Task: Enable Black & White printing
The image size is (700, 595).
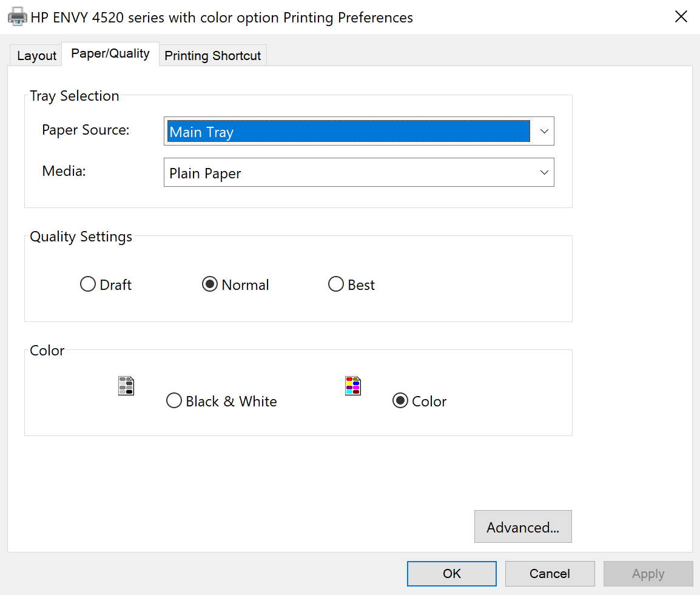Action: pyautogui.click(x=174, y=400)
